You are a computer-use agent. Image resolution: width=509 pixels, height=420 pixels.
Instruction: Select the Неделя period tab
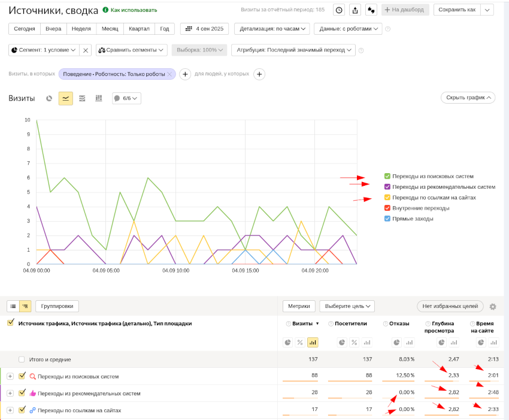81,29
